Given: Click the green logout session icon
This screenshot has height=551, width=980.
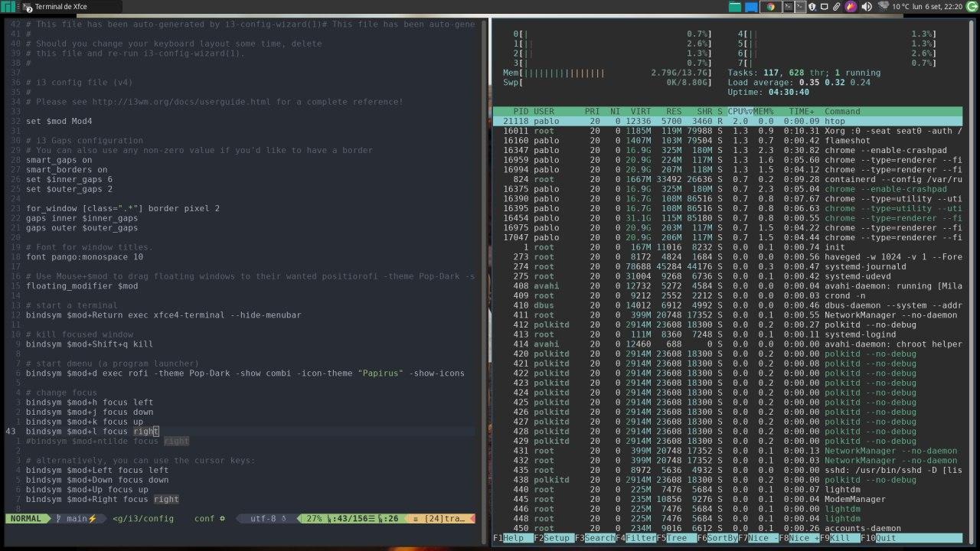Looking at the screenshot, I should 972,7.
